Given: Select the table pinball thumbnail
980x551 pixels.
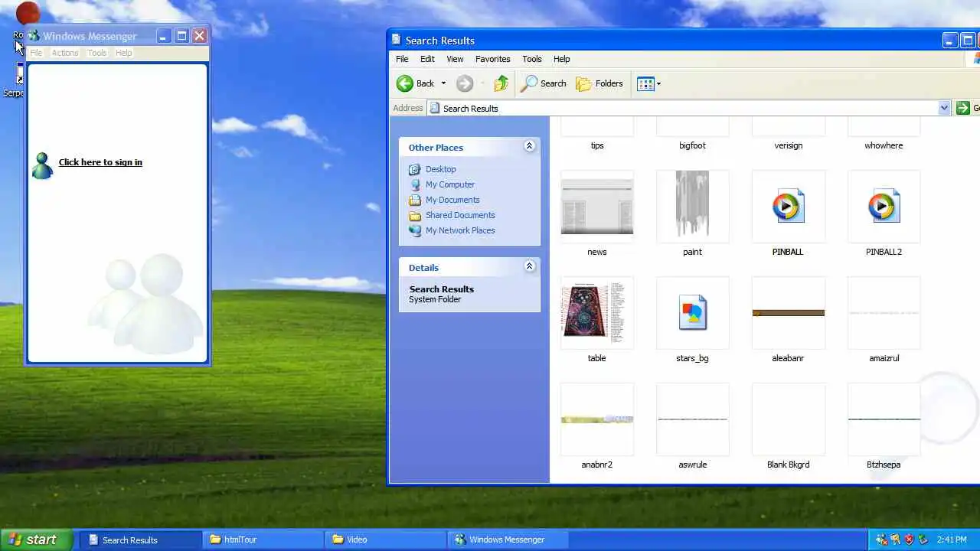Looking at the screenshot, I should click(597, 313).
